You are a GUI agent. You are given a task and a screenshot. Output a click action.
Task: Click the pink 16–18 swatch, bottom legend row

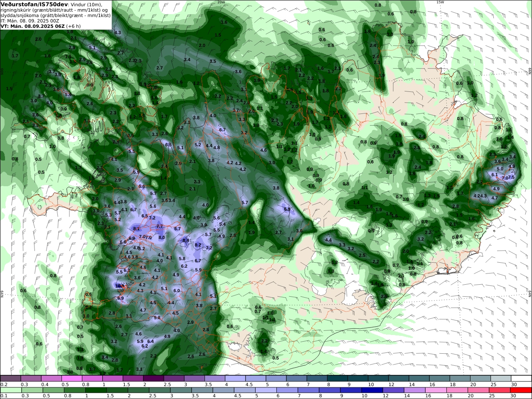click(x=436, y=390)
